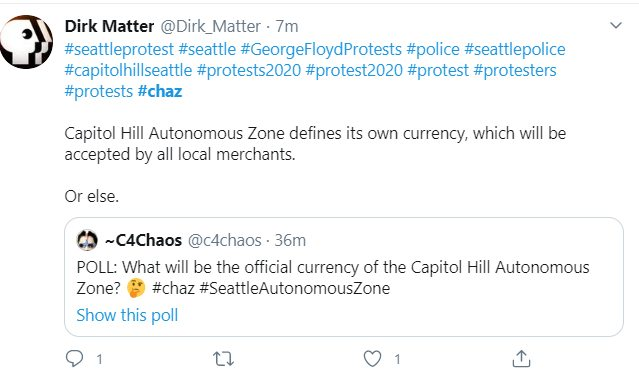Retweet this post using the retweet icon
Screen dimensions: 639x376
click(x=223, y=359)
